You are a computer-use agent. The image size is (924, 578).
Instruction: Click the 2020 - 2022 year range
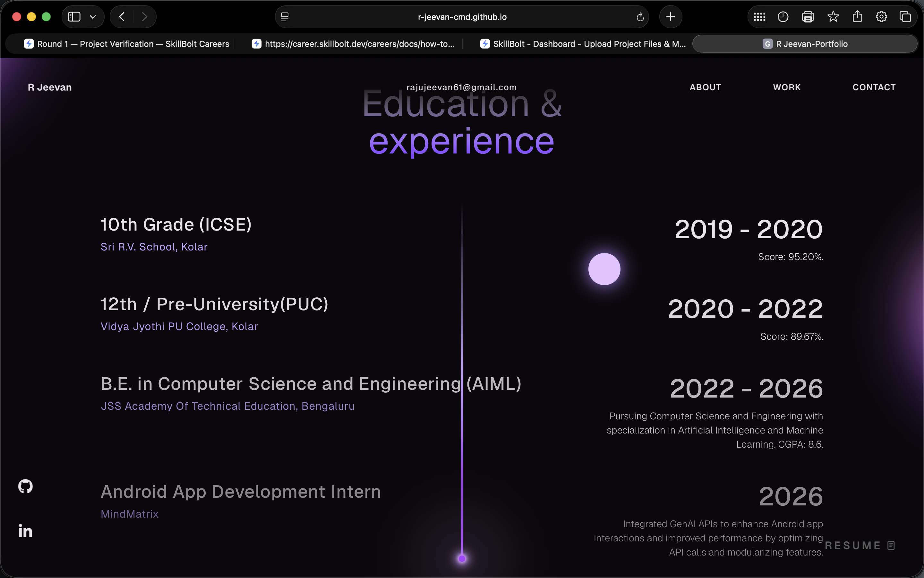point(745,309)
